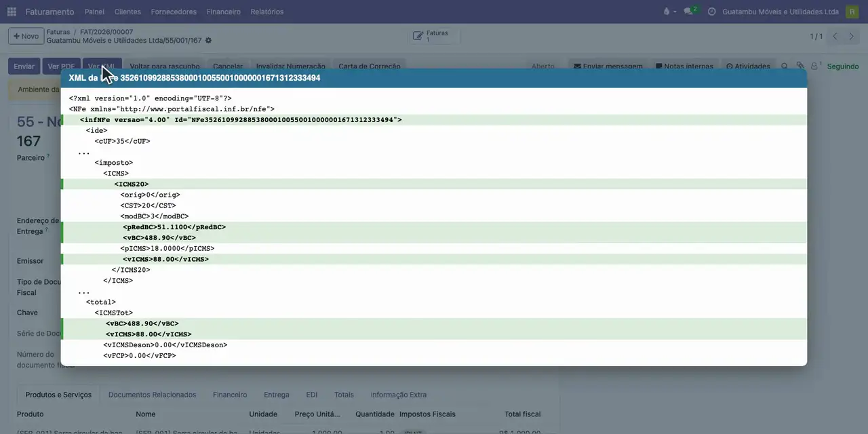Go to Faturas breadcrumb link
Screen dimensions: 868x434
pyautogui.click(x=58, y=32)
